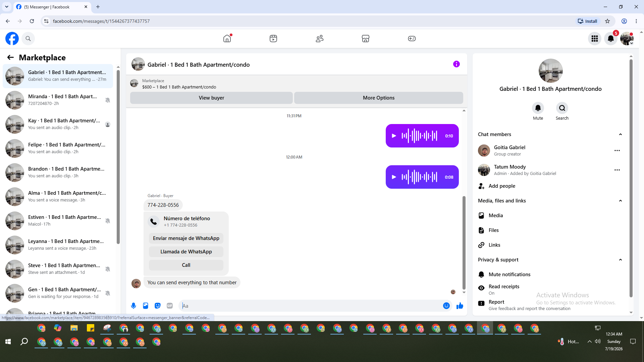Open the notifications bell with badge
The height and width of the screenshot is (362, 644).
click(x=611, y=39)
